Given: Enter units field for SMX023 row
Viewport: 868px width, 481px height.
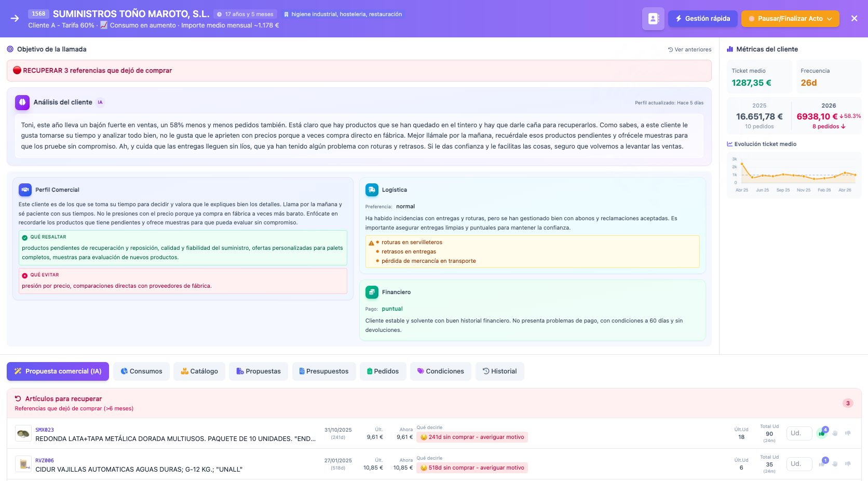Looking at the screenshot, I should pos(799,433).
